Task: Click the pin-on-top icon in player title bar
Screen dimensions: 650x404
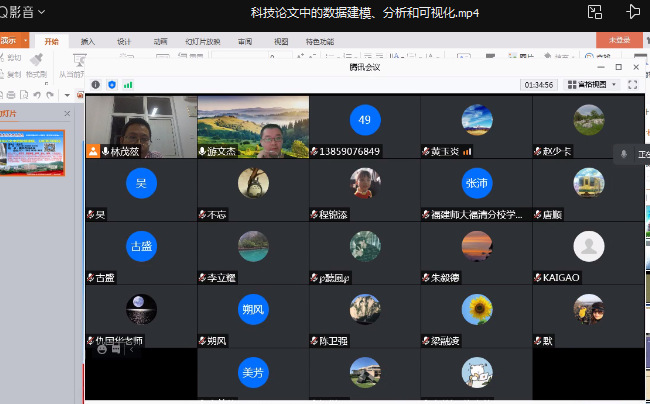Action: 633,12
